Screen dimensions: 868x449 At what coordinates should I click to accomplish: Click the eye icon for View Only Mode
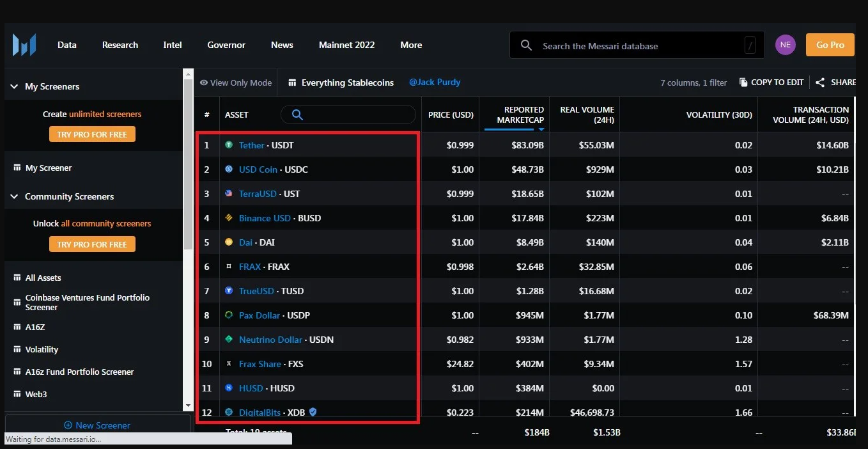(204, 83)
